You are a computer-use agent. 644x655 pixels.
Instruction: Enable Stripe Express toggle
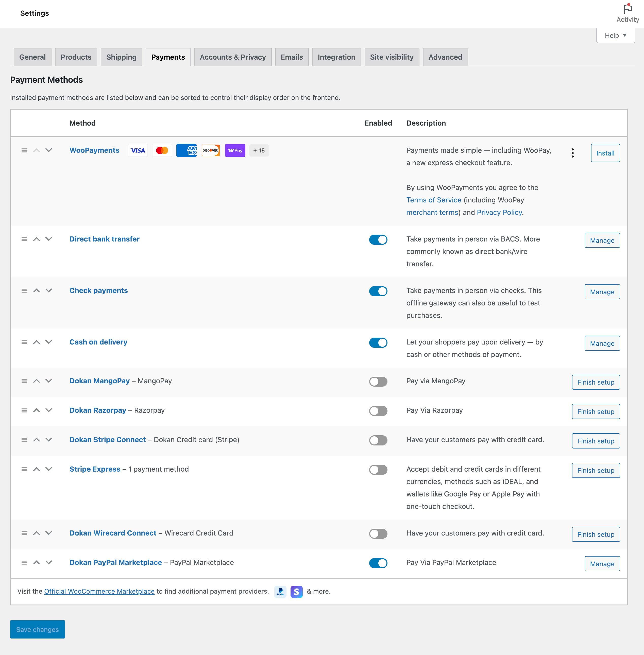[378, 470]
